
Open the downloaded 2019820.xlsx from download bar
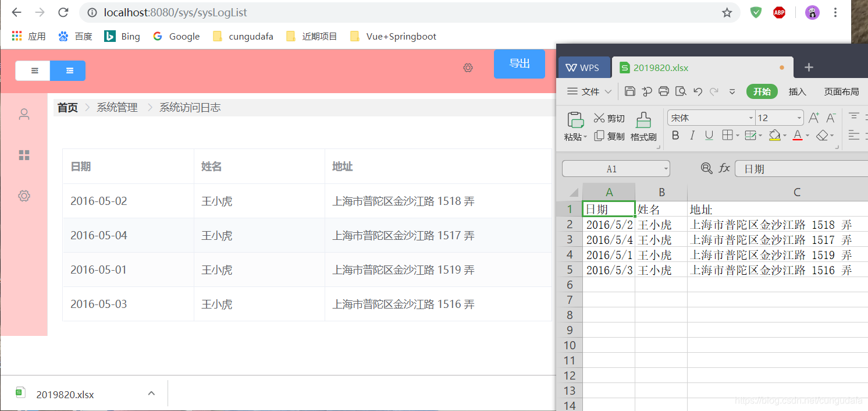point(66,394)
